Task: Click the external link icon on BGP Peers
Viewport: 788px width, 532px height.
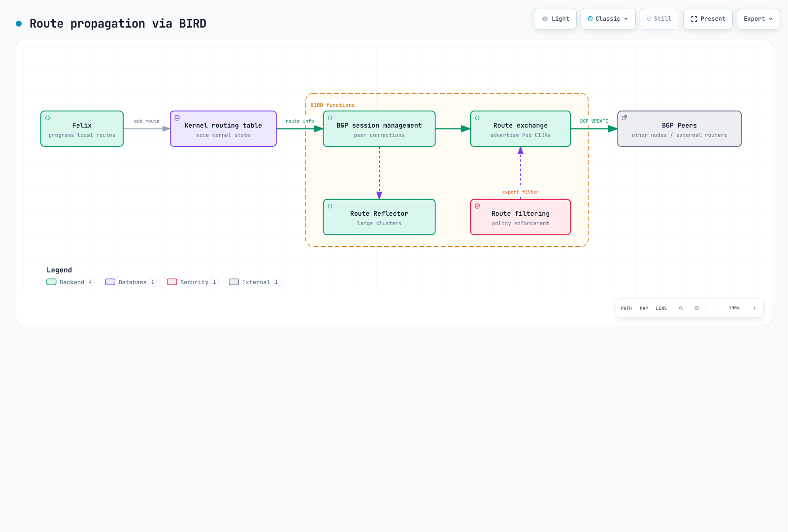Action: tap(624, 118)
